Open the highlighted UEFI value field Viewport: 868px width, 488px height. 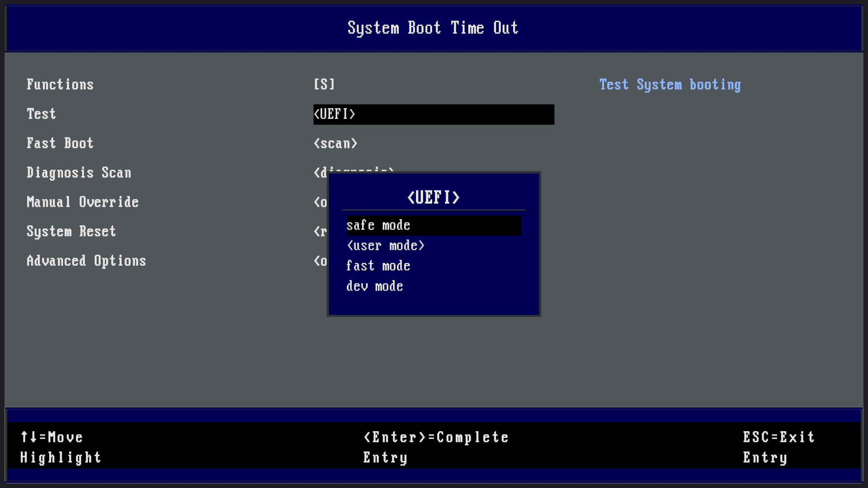click(x=434, y=114)
